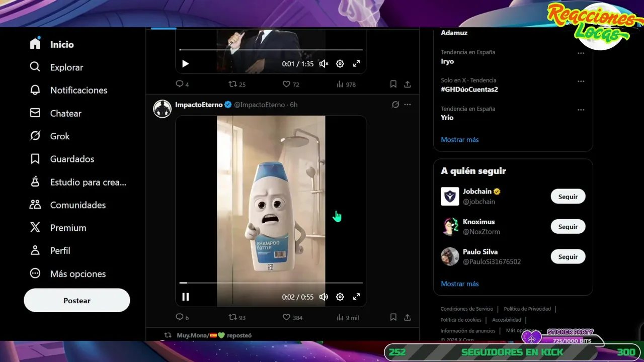644x362 pixels.
Task: Open the @ImpactoEterno handle link
Action: click(x=259, y=105)
